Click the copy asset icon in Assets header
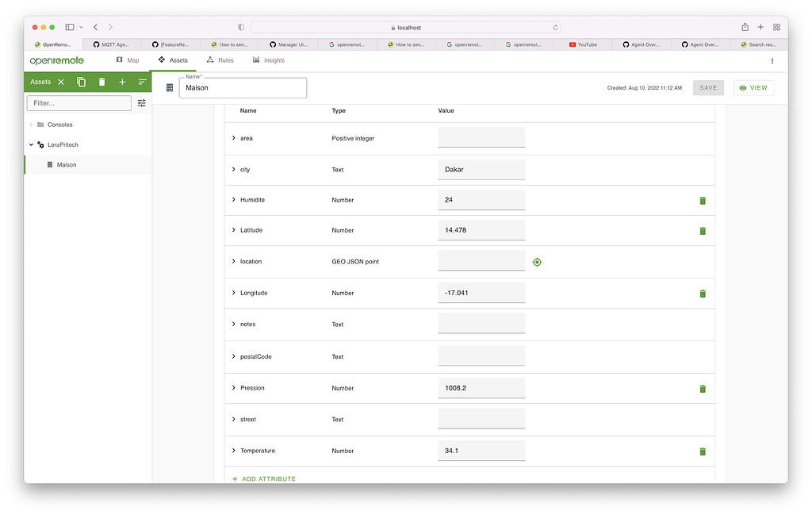 coord(81,82)
